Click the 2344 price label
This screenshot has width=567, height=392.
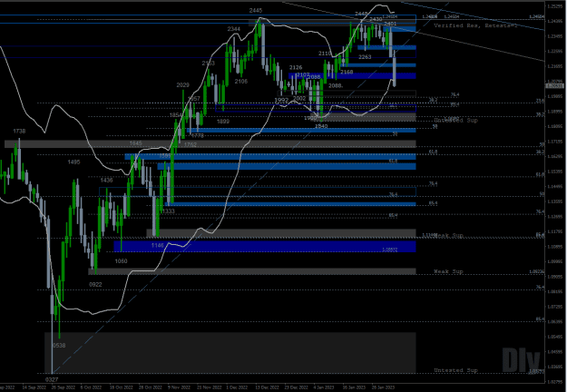coord(233,29)
